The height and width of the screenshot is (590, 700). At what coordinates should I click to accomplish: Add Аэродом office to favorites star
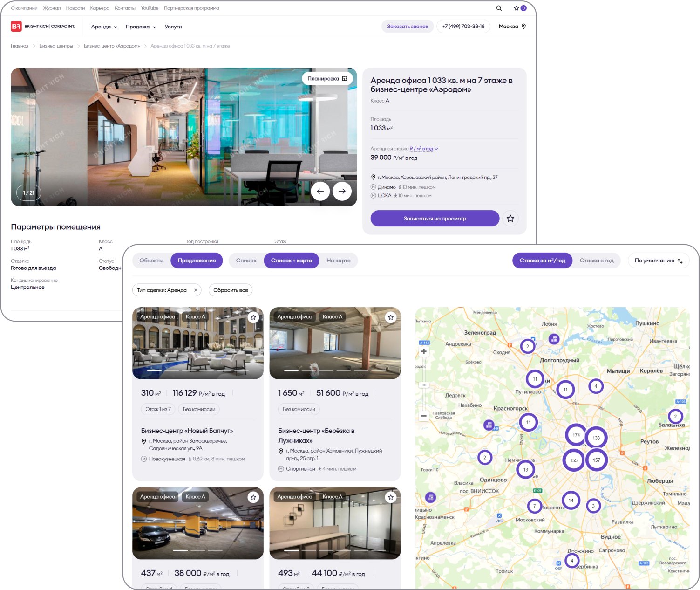[x=510, y=219]
